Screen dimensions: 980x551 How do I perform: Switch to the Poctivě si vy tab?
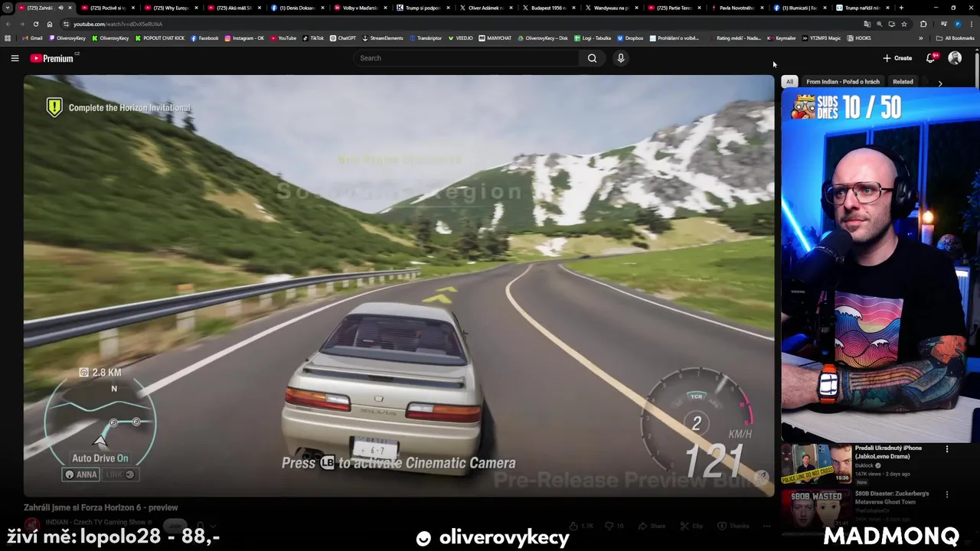tap(107, 8)
